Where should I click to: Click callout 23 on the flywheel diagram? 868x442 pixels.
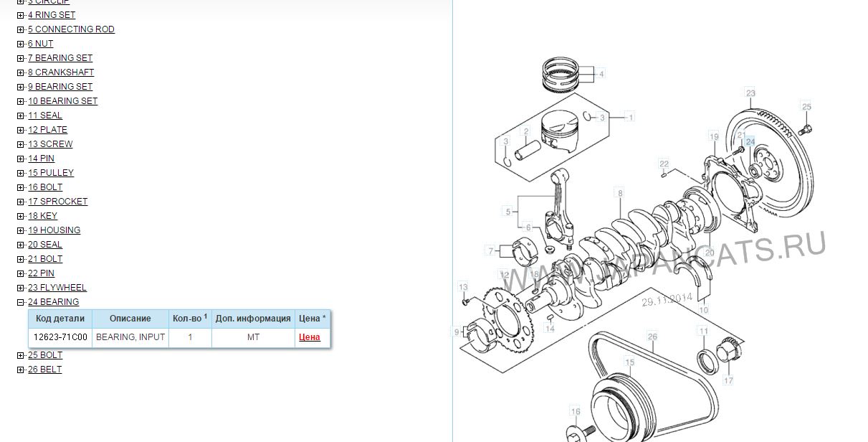coord(750,93)
